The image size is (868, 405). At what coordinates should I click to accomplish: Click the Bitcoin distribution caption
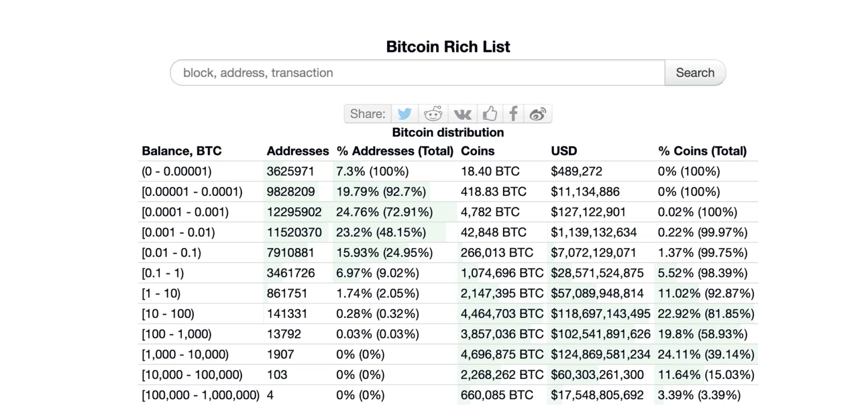pyautogui.click(x=448, y=132)
